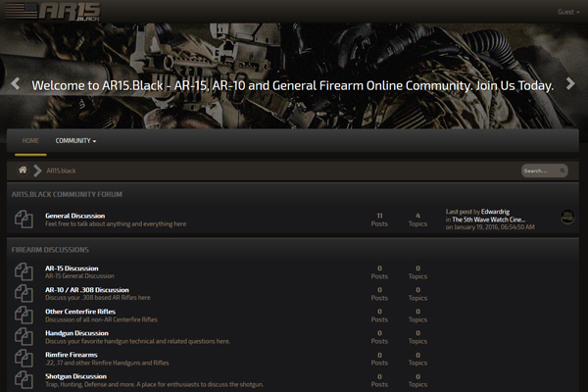Screen dimensions: 588x392
Task: Click '.22, .17 and other Rimfire' description
Action: point(107,363)
